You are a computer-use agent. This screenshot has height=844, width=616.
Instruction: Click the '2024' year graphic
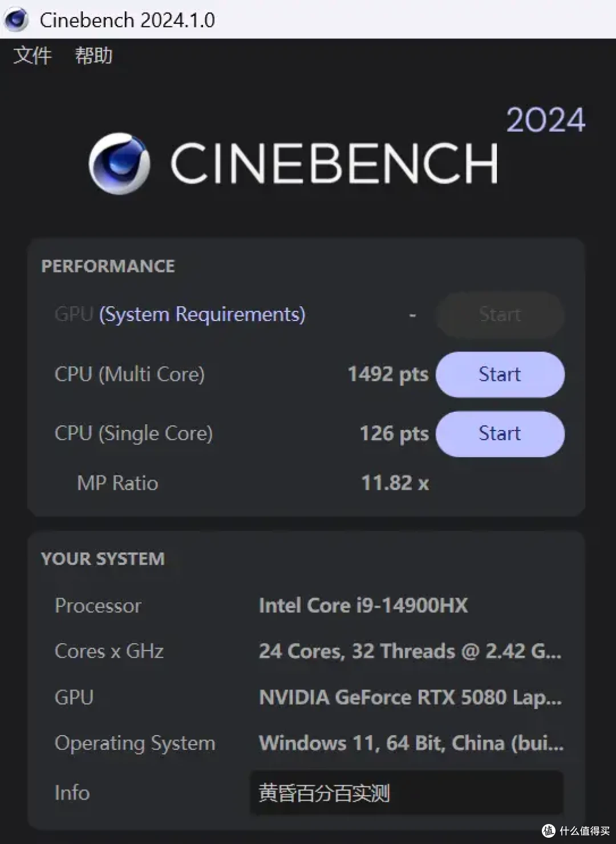point(545,120)
